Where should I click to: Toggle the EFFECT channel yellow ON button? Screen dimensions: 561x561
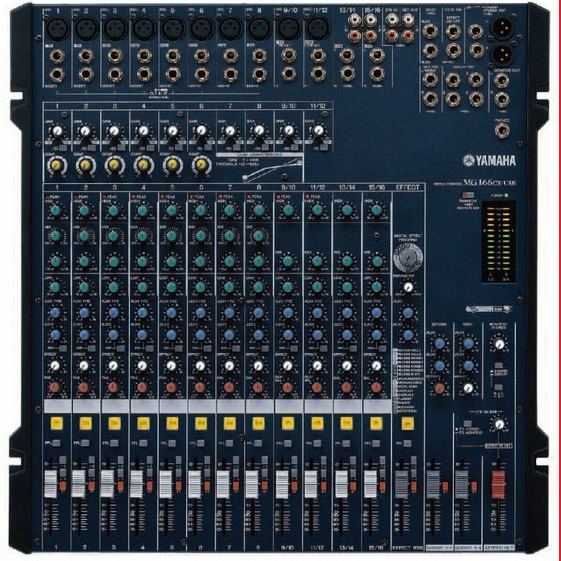pyautogui.click(x=408, y=424)
